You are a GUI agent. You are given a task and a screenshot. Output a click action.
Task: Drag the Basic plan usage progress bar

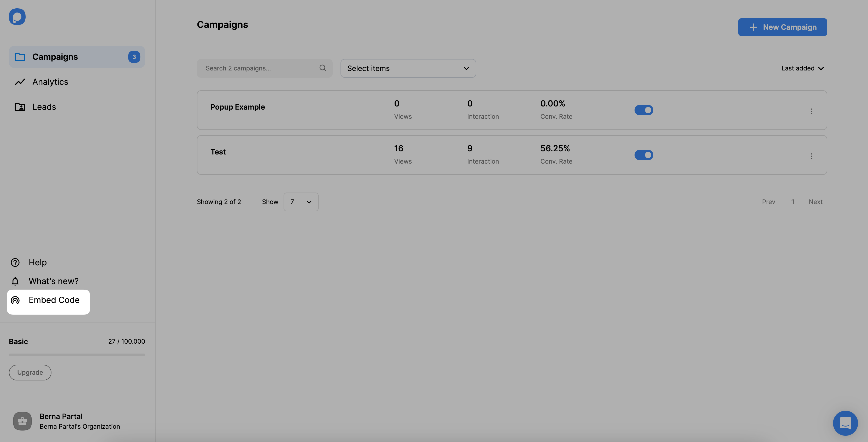coord(77,354)
